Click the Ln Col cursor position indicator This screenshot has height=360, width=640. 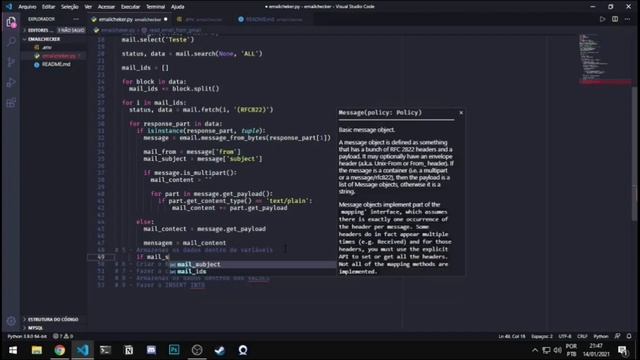click(x=511, y=336)
